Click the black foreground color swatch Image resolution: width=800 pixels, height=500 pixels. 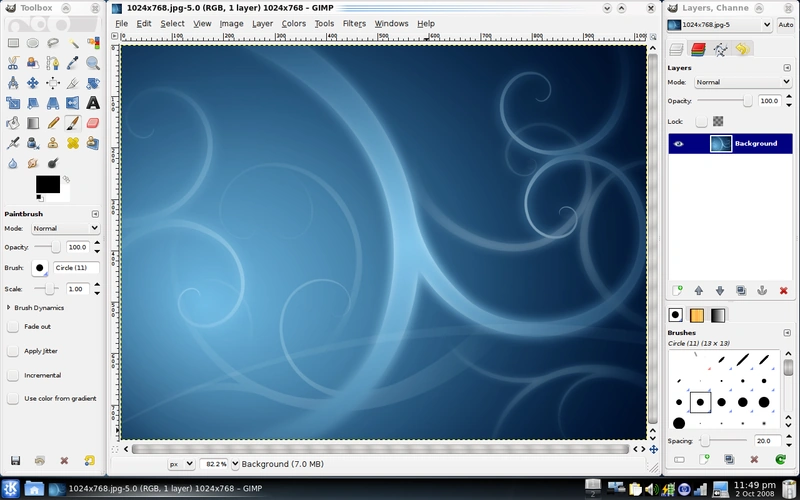pos(47,184)
